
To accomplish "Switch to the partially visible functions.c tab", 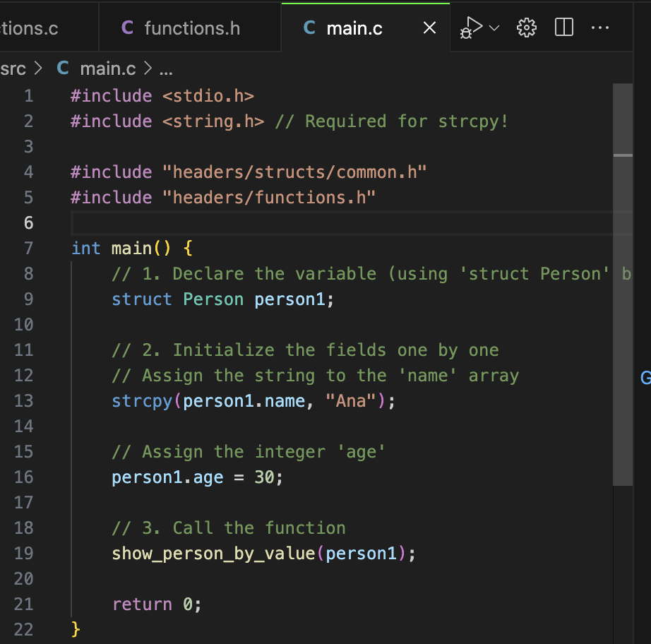I will coord(28,28).
